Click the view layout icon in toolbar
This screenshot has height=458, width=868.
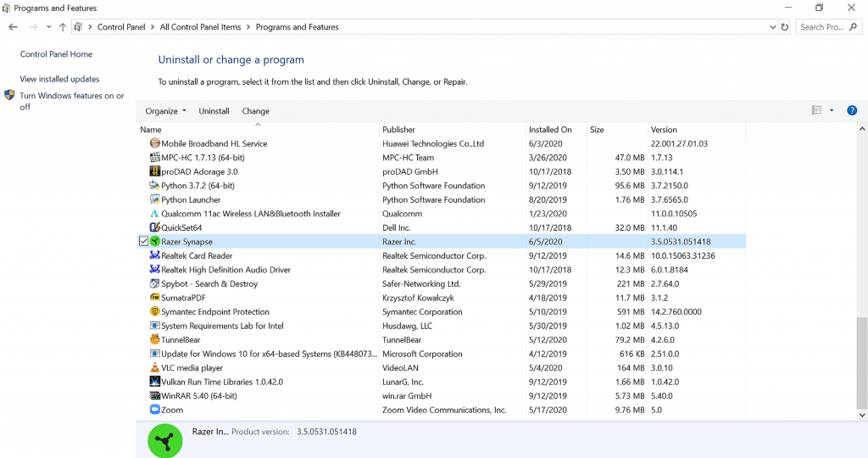pyautogui.click(x=816, y=110)
